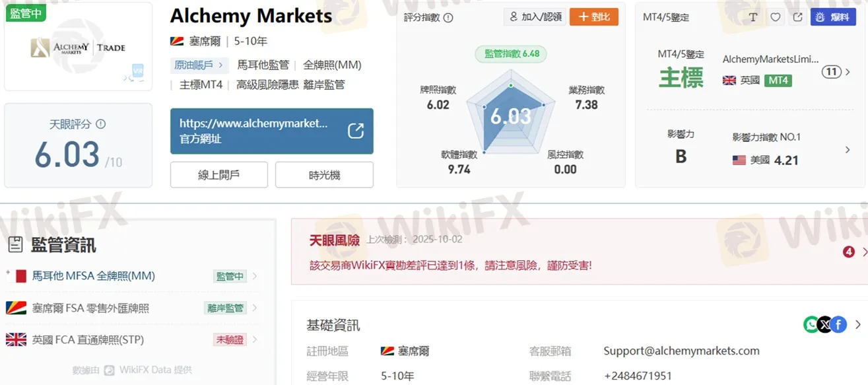
Task: Click the 線上開戶 button
Action: (x=219, y=175)
